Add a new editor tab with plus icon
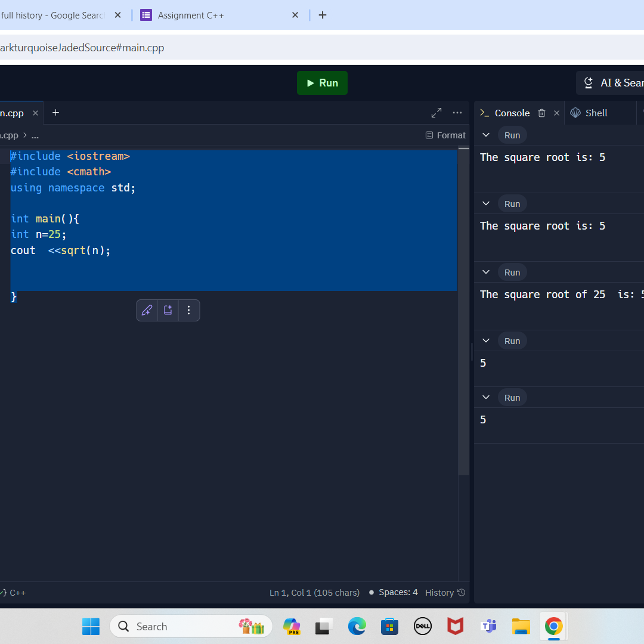Screen dimensions: 644x644 [56, 113]
